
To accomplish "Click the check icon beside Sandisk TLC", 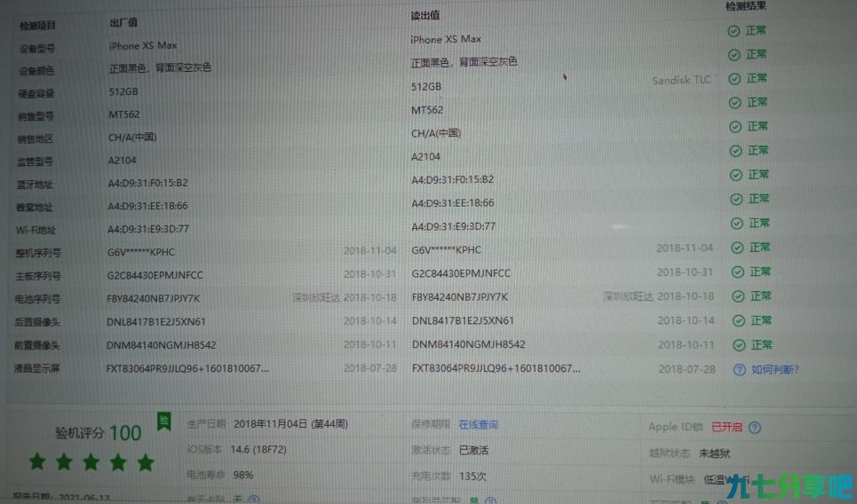I will click(x=734, y=79).
